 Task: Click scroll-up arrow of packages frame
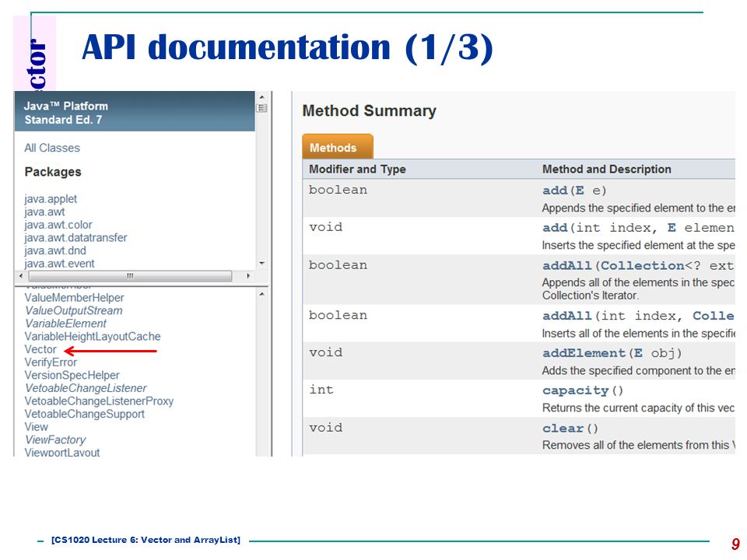point(261,96)
